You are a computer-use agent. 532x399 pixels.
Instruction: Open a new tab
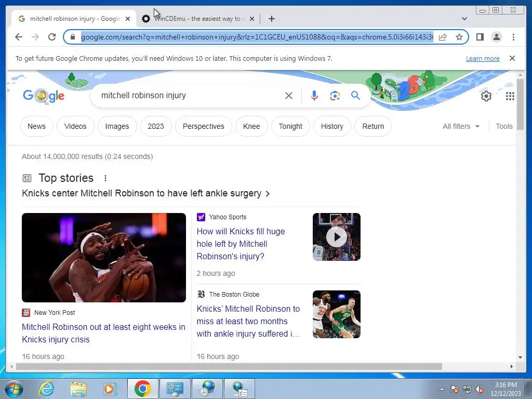click(x=271, y=19)
